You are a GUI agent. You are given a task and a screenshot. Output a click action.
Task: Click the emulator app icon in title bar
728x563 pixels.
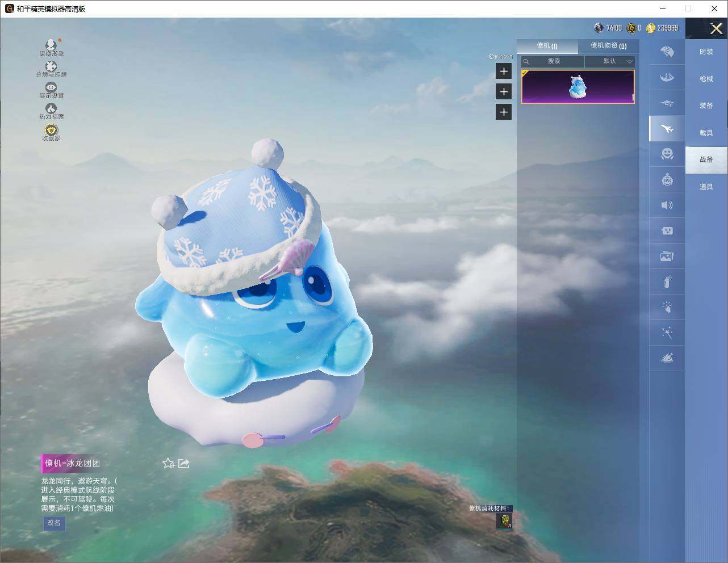coord(9,9)
